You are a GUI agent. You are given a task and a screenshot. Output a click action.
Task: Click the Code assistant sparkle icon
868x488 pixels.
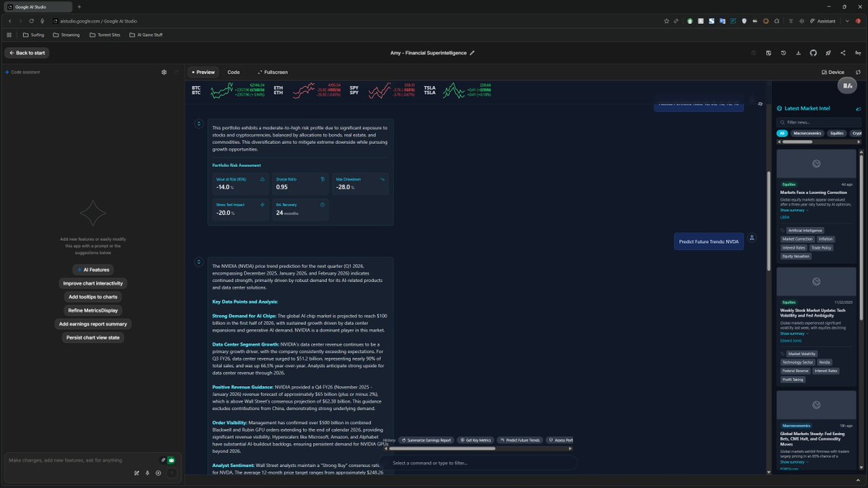(x=7, y=72)
